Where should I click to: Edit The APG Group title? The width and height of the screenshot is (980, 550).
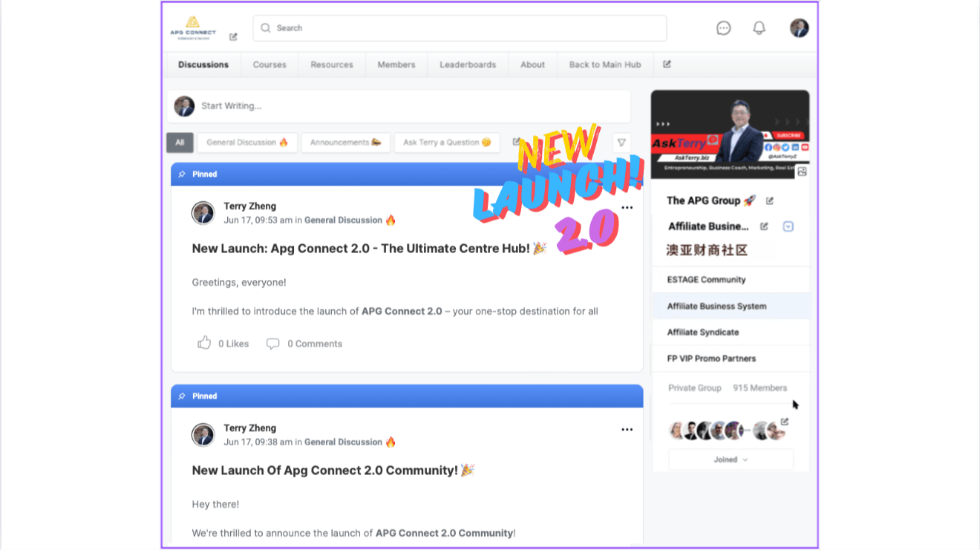tap(770, 200)
